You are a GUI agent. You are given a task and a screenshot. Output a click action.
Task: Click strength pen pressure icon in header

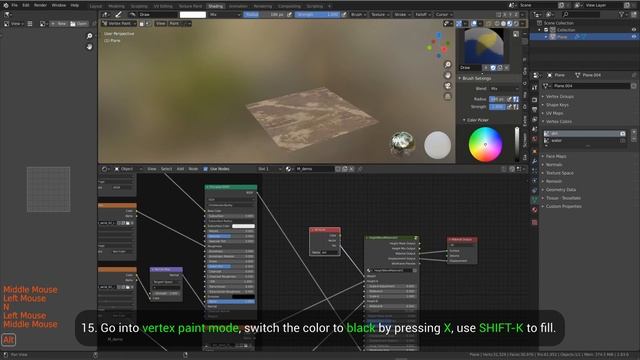(344, 15)
